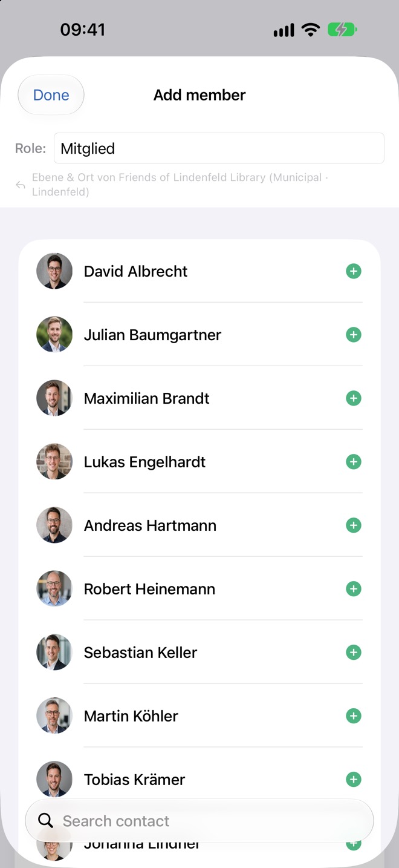Add Maximilian Brandt using the plus icon

point(354,398)
